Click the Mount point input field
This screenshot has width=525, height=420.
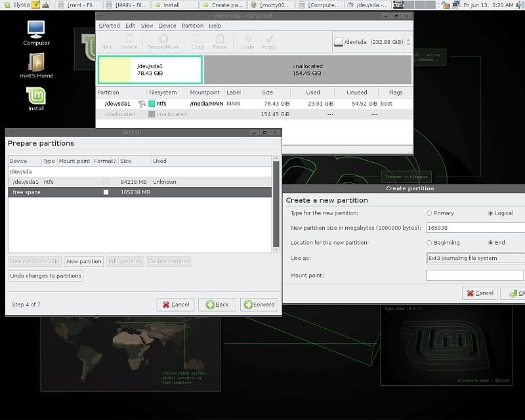click(x=474, y=276)
